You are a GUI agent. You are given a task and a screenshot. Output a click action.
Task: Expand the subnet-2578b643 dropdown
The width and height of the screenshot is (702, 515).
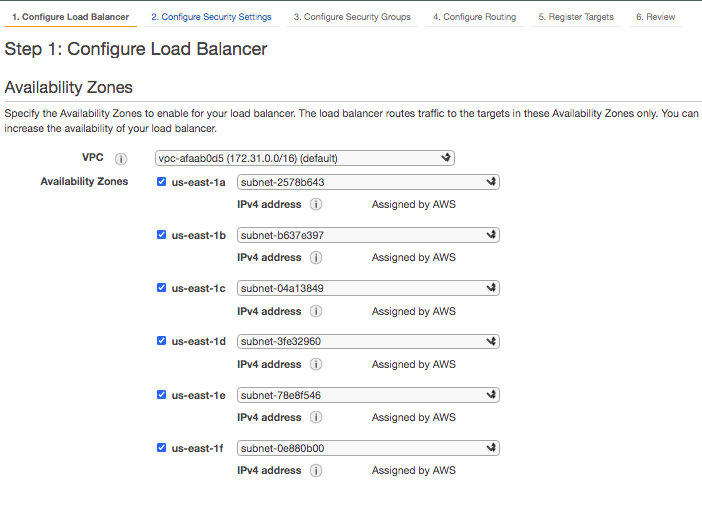pos(368,182)
